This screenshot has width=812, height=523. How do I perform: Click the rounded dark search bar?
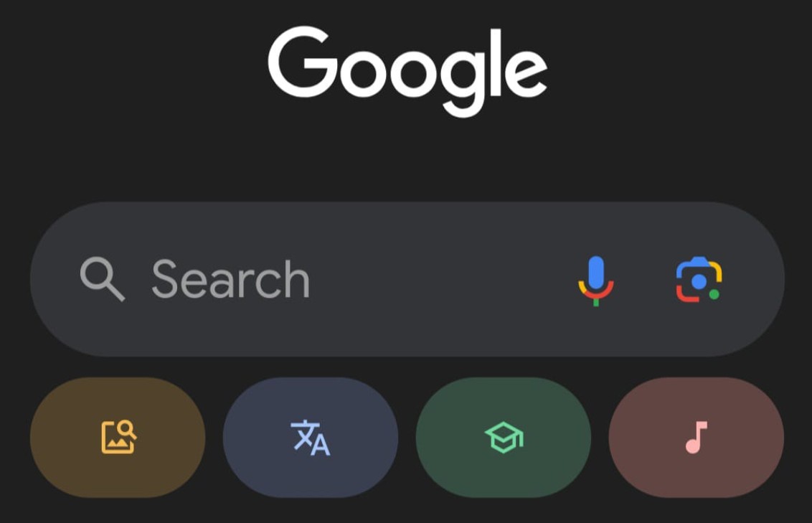click(x=407, y=279)
